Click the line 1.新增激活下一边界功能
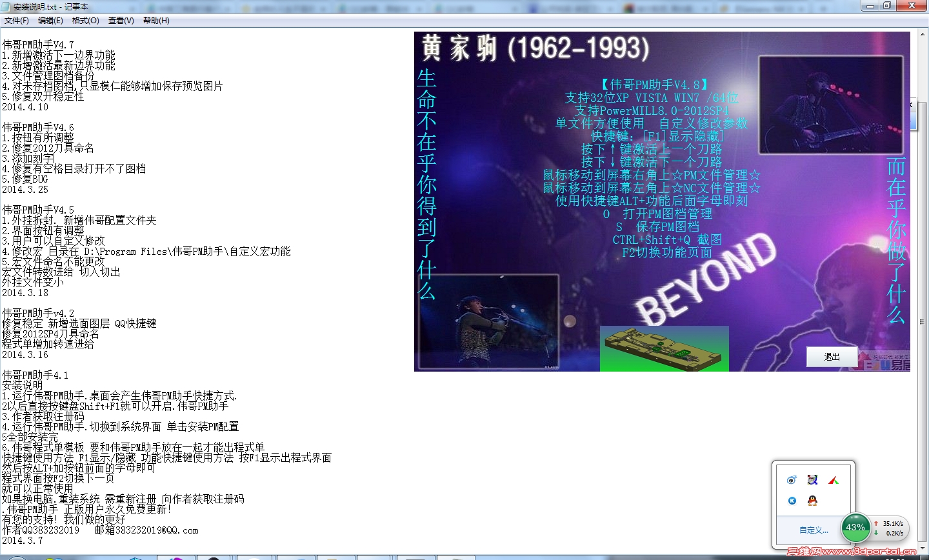 59,55
